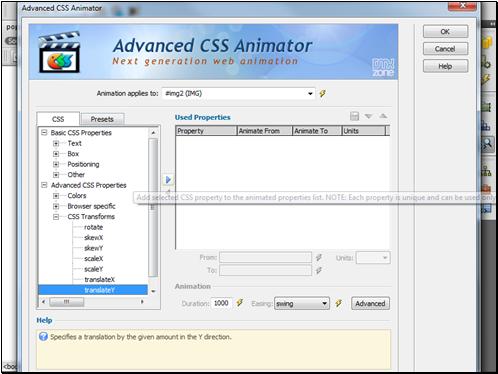498x374 pixels.
Task: Move property up with the up arrow icon
Action: [x=383, y=116]
